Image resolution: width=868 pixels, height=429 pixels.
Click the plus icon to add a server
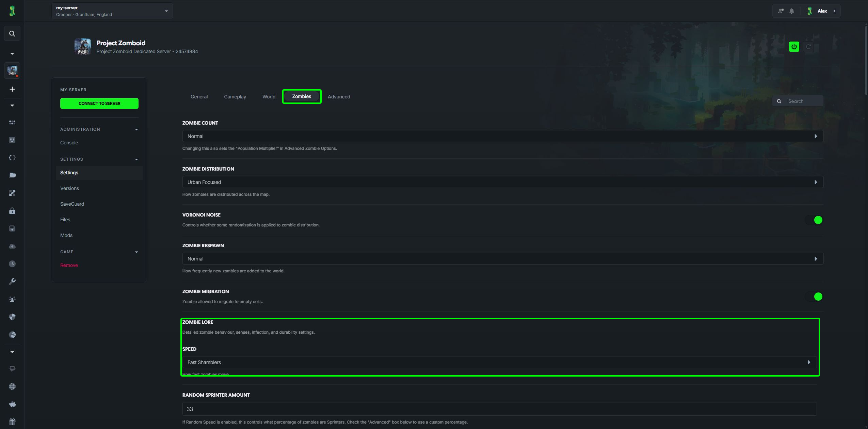[x=12, y=89]
